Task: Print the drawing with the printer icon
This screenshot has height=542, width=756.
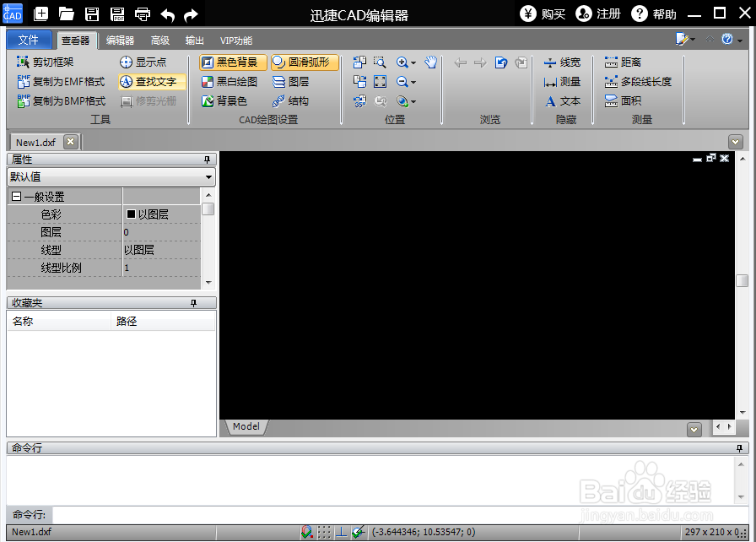Action: point(143,14)
